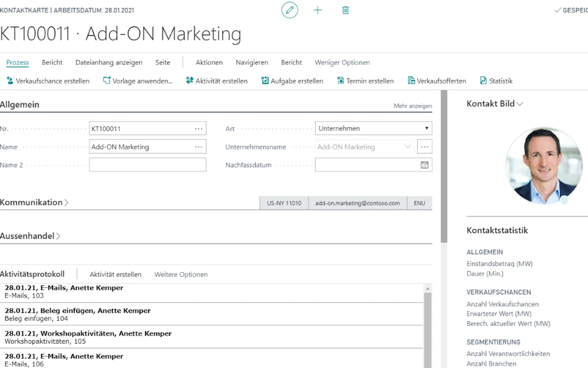The image size is (588, 368).
Task: Click Weniger Optionen
Action: (342, 62)
